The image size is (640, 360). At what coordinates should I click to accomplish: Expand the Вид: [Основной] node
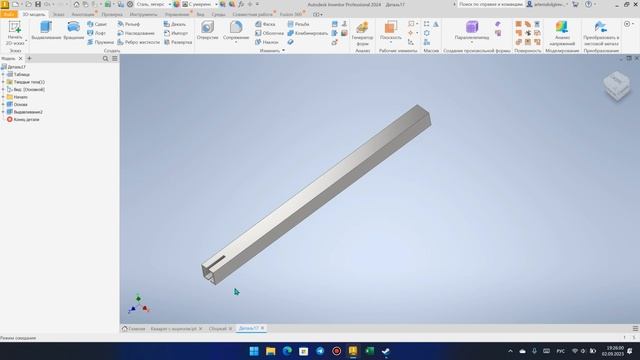(3, 89)
